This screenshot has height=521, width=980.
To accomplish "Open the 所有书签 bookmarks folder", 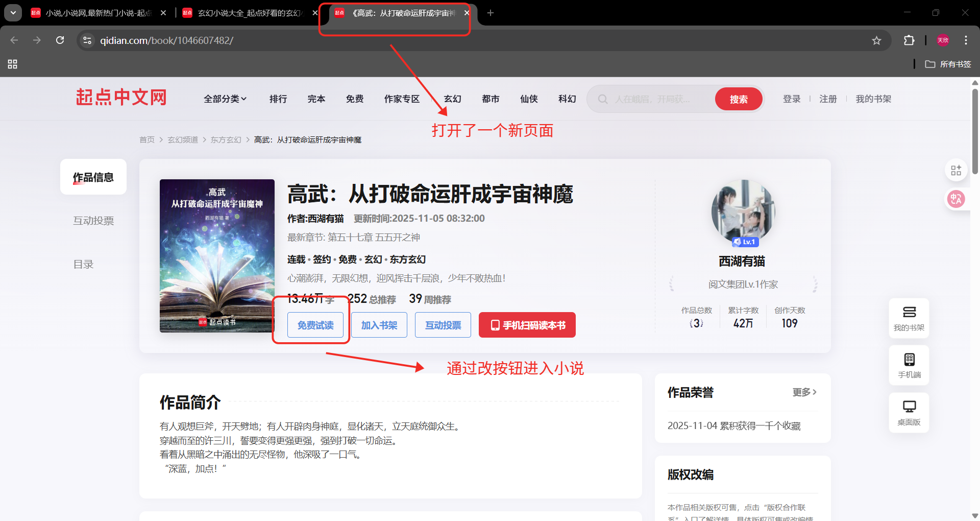I will point(948,64).
